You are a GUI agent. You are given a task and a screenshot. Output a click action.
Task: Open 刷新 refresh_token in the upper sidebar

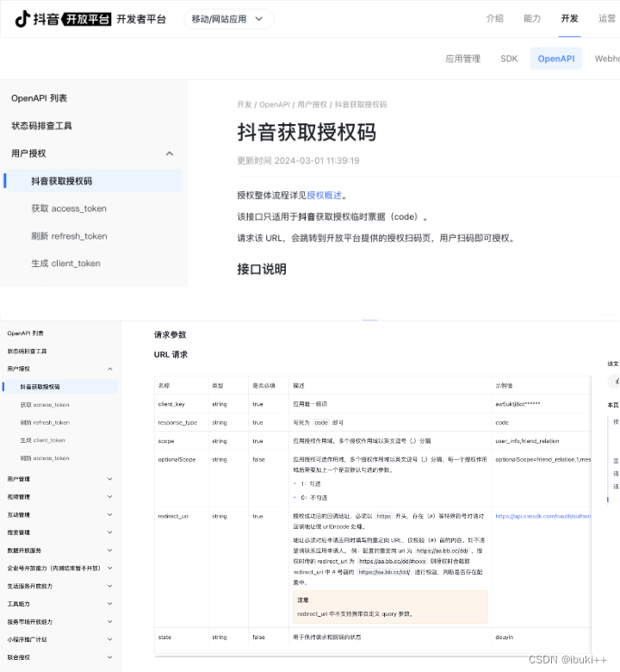tap(69, 236)
